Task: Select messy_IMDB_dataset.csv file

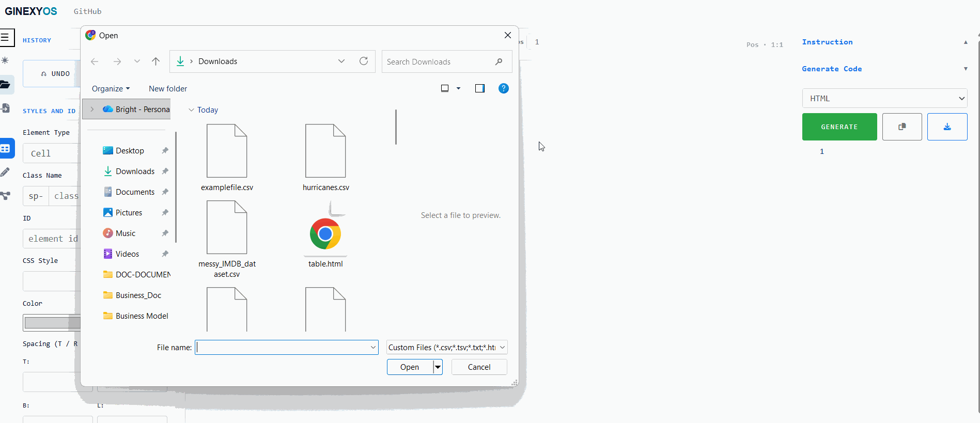Action: 227,240
